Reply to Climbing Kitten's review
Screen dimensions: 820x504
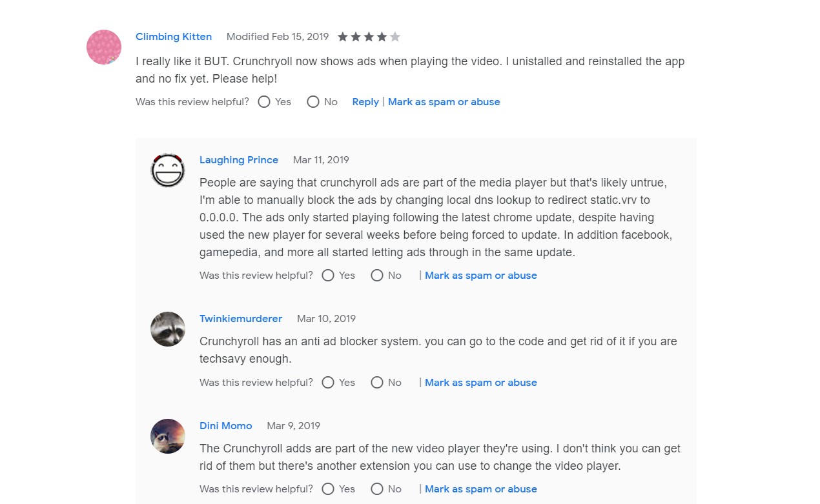[x=365, y=102]
